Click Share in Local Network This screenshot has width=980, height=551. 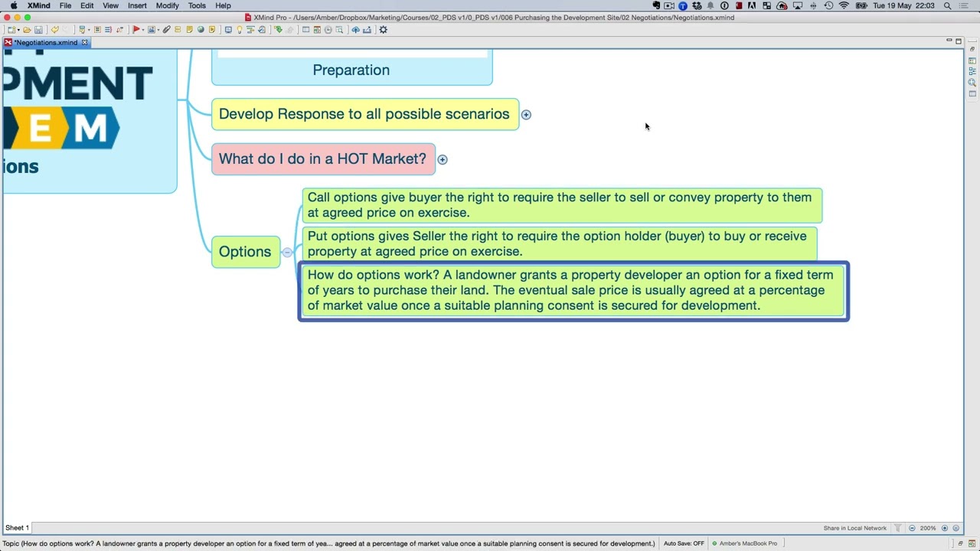(x=854, y=528)
